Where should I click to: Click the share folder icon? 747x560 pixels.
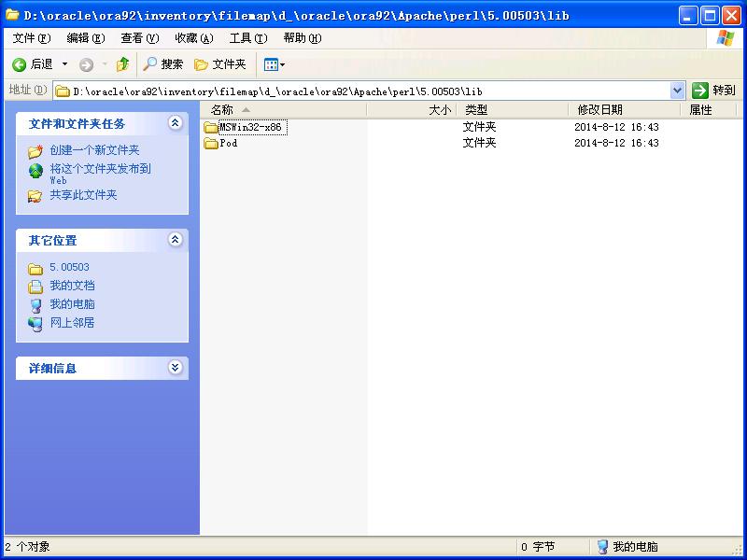35,196
